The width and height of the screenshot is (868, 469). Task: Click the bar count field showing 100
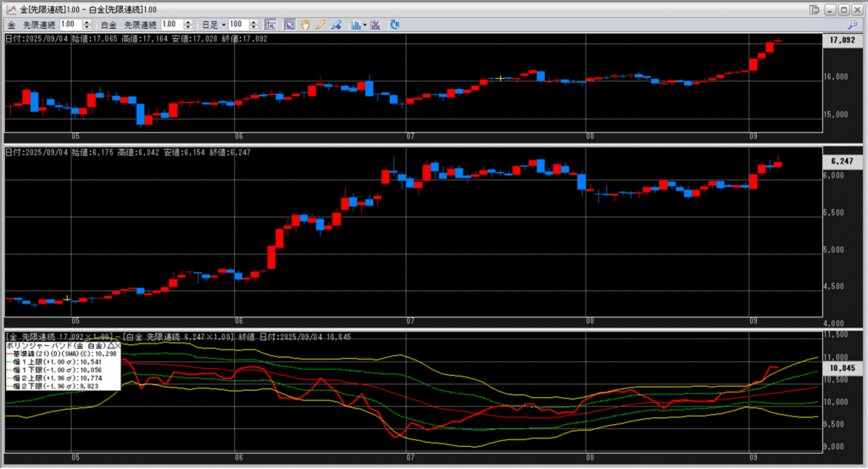(239, 25)
